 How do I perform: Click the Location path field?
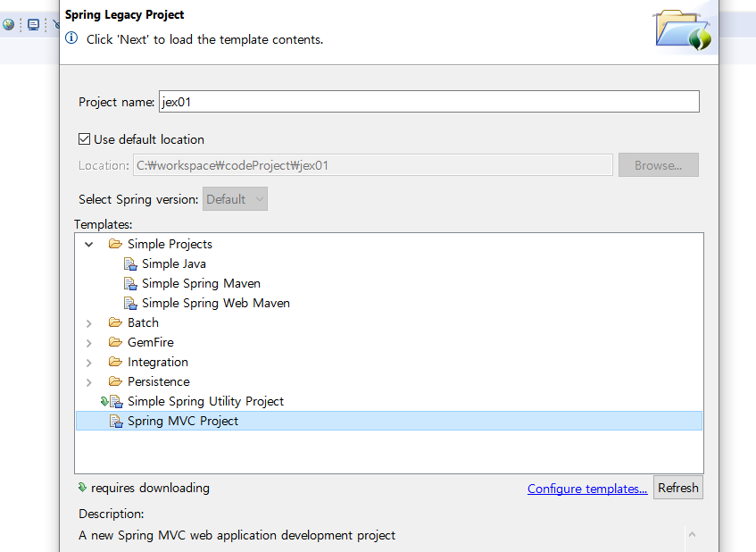pyautogui.click(x=373, y=165)
